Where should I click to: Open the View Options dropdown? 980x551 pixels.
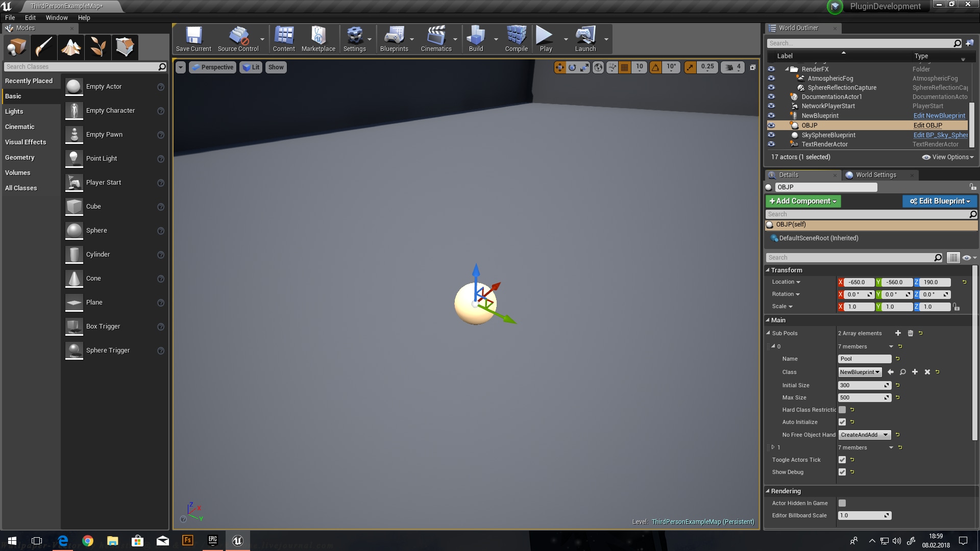948,157
